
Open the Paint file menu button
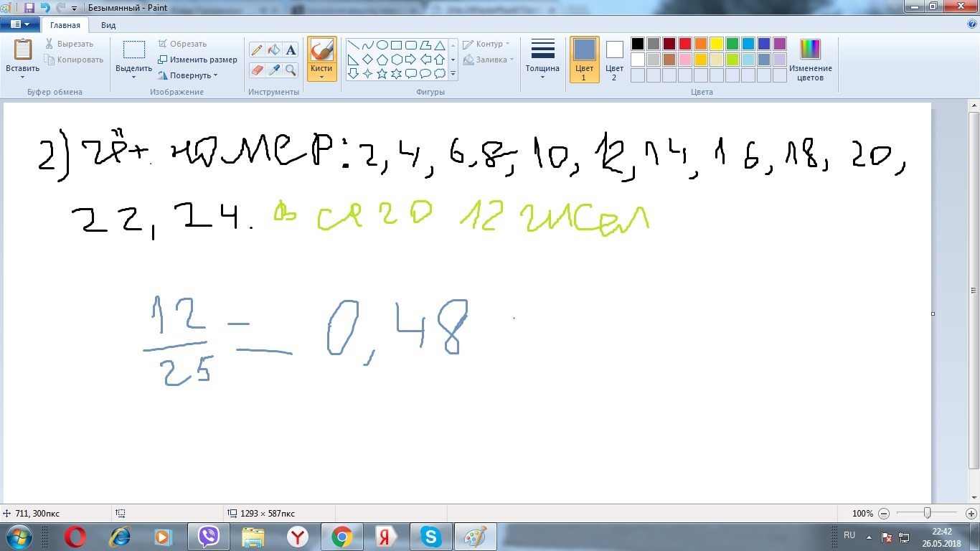pyautogui.click(x=20, y=24)
